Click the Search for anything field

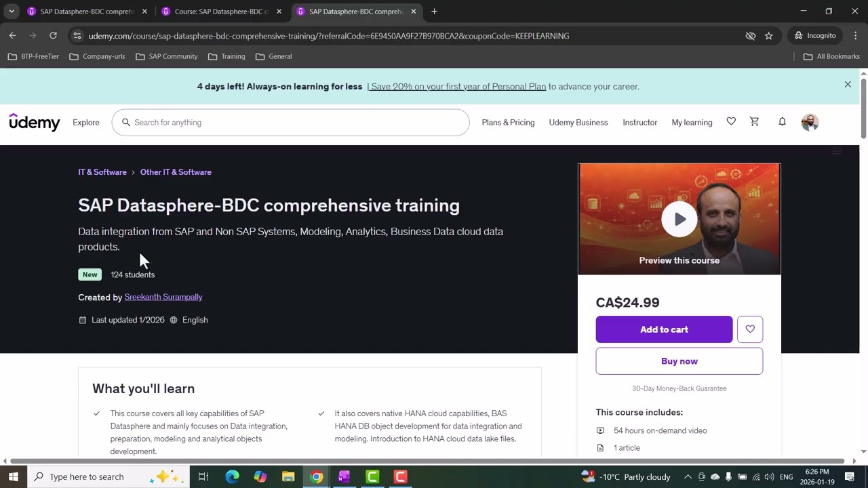(x=290, y=122)
